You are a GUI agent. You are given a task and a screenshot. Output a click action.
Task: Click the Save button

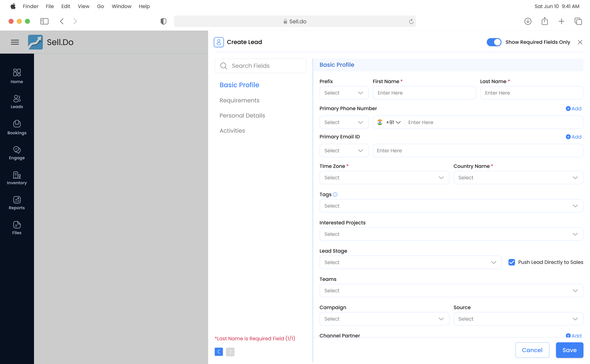569,350
